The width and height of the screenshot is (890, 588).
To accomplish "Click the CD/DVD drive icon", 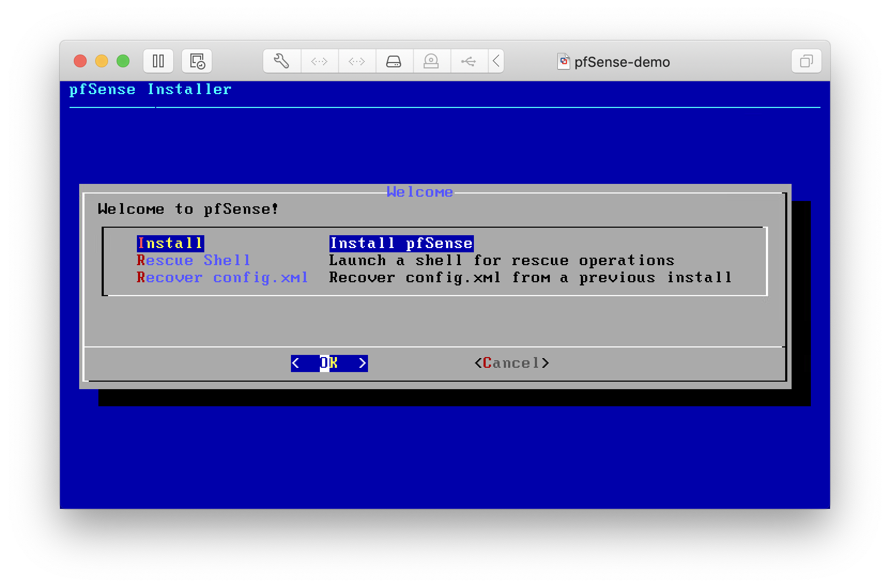I will pyautogui.click(x=432, y=61).
